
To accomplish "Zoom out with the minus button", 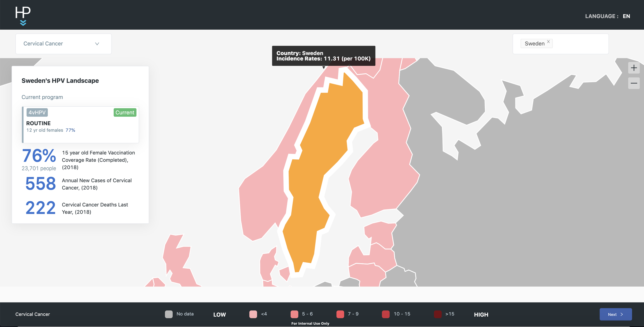I will coord(634,83).
